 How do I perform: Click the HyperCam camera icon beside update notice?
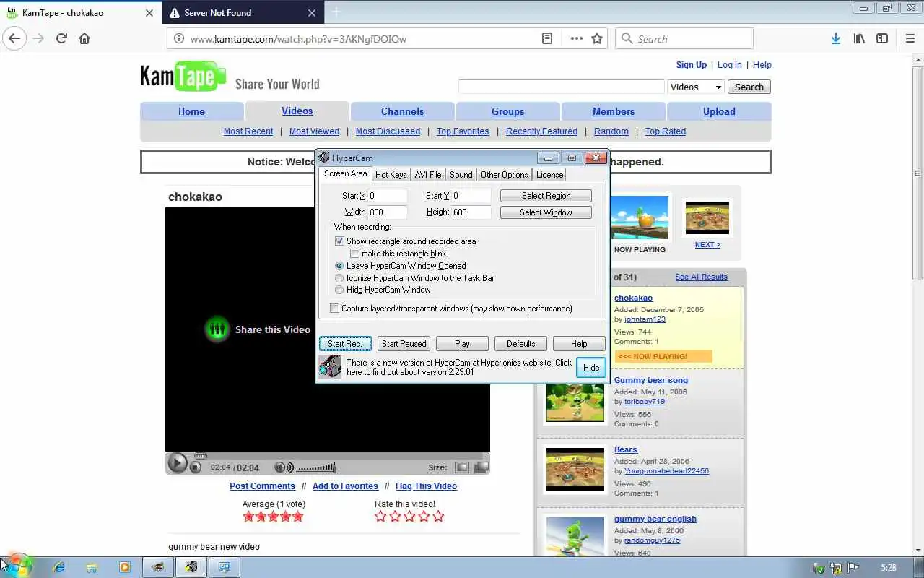(x=330, y=367)
